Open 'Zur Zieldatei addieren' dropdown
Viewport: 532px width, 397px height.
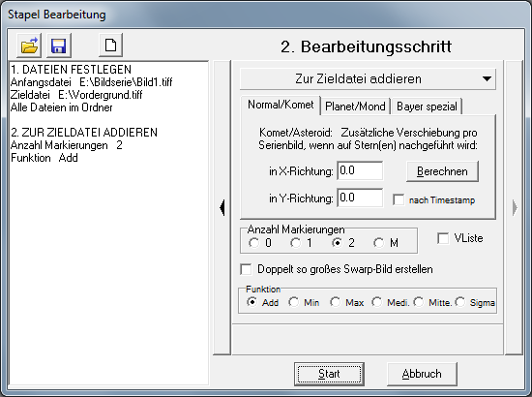368,78
